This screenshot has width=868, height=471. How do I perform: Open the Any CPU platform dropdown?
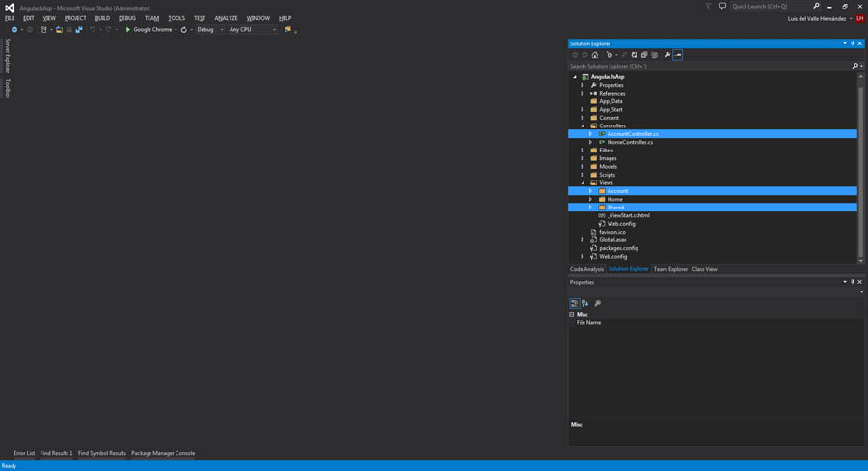pos(252,30)
